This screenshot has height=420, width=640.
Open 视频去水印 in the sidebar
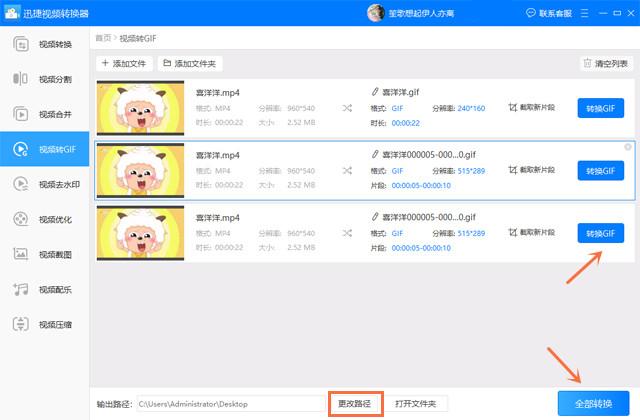(44, 184)
